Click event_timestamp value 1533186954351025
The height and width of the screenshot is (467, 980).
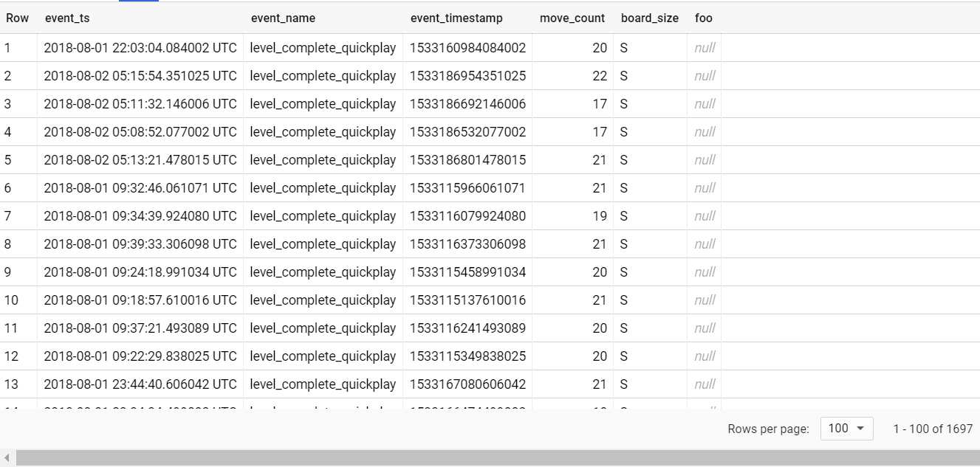pos(467,76)
